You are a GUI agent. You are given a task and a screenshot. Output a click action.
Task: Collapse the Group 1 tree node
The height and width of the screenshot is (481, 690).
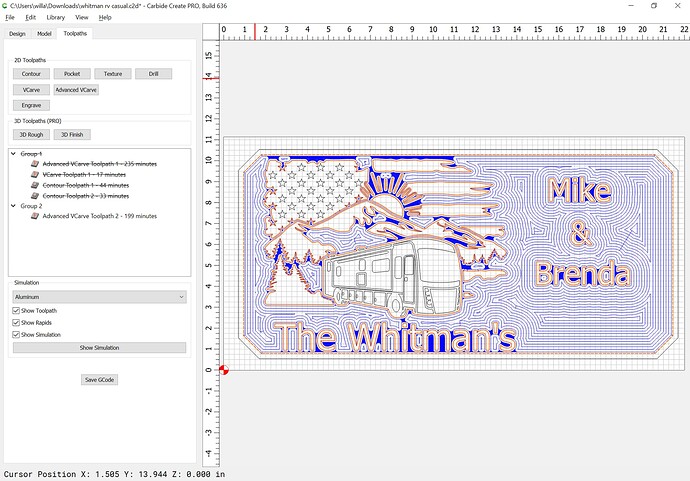(x=14, y=154)
